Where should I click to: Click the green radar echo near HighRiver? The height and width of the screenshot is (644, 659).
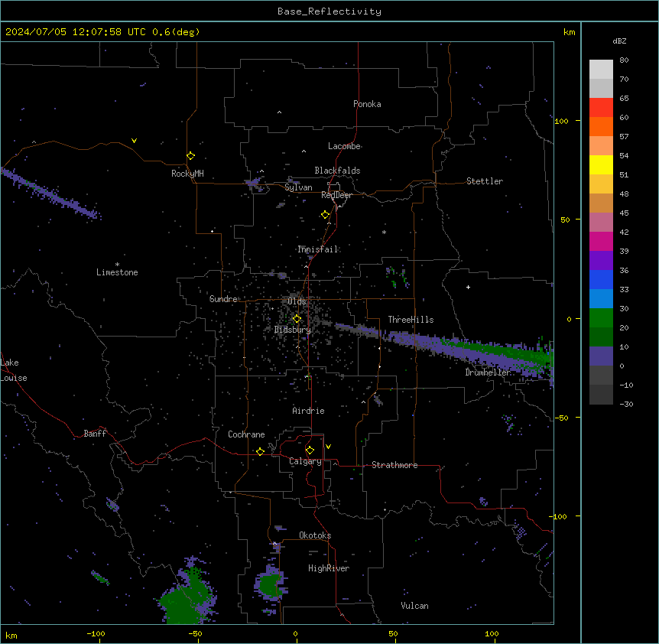(x=269, y=584)
